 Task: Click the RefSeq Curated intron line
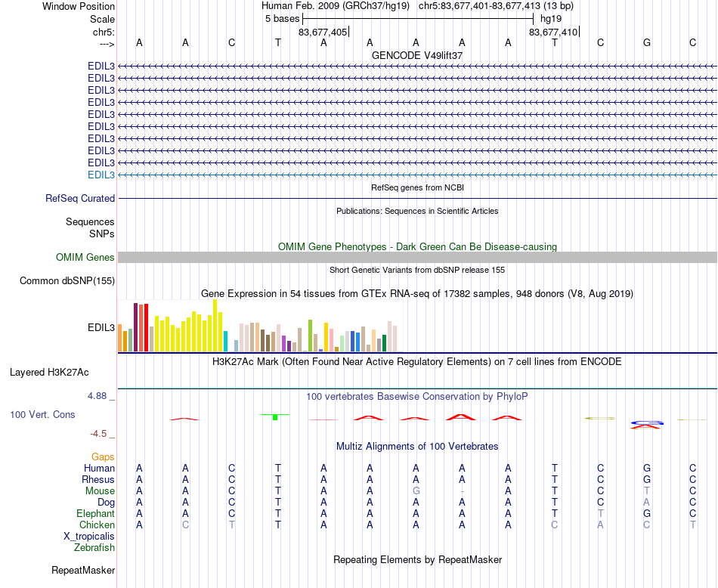point(417,198)
